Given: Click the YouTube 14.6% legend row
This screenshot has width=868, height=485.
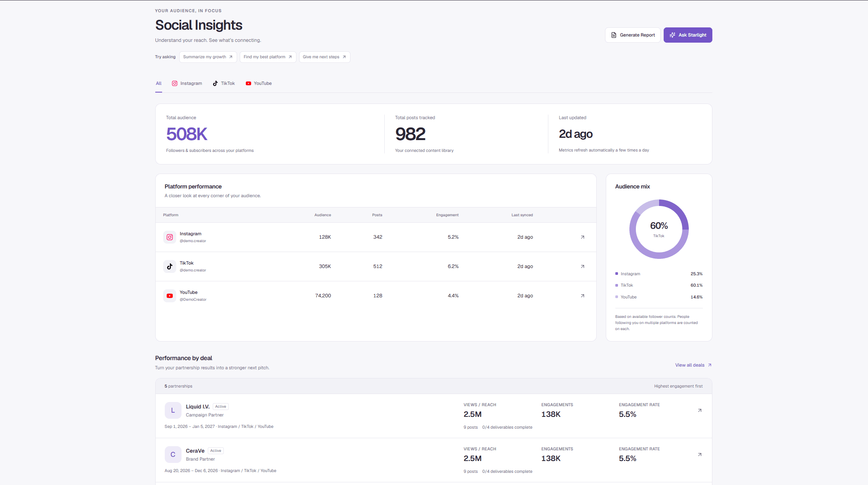Looking at the screenshot, I should [x=659, y=297].
